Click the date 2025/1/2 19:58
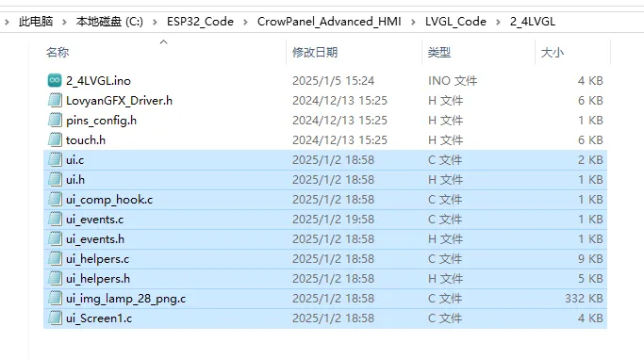This screenshot has height=359, width=644. pyautogui.click(x=333, y=220)
